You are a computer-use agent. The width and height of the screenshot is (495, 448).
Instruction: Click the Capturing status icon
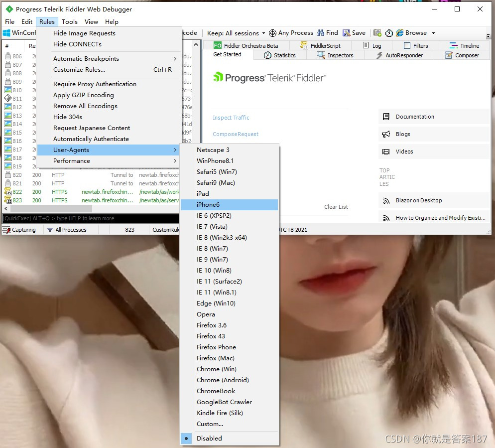pyautogui.click(x=6, y=230)
